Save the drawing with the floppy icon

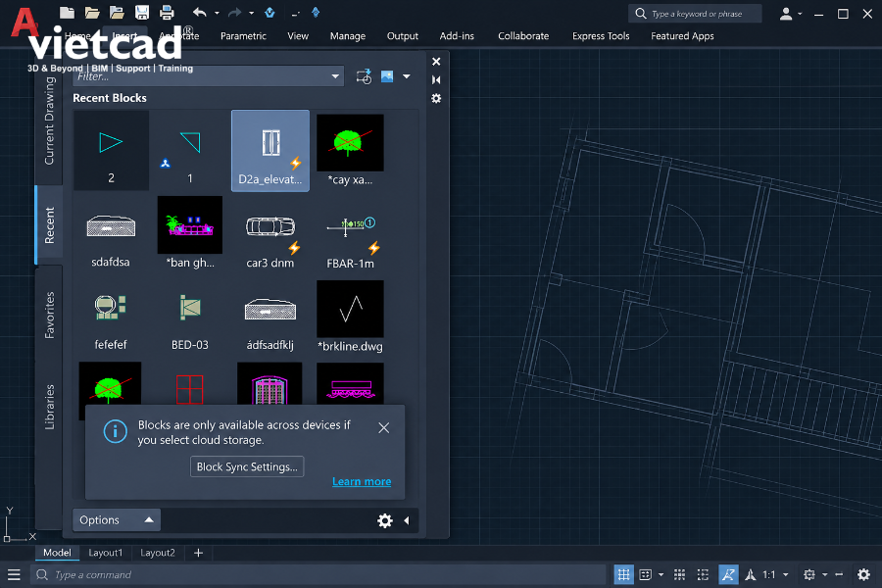click(142, 13)
